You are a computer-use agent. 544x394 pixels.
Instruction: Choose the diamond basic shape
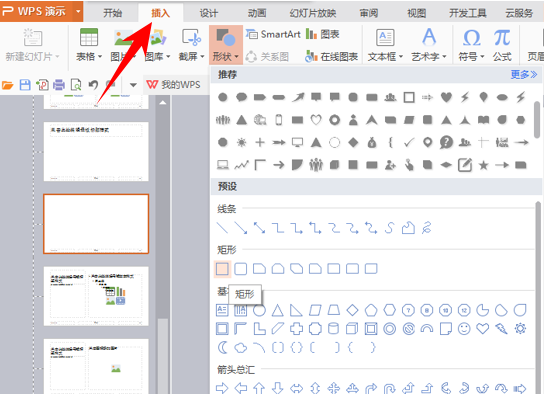pyautogui.click(x=352, y=310)
